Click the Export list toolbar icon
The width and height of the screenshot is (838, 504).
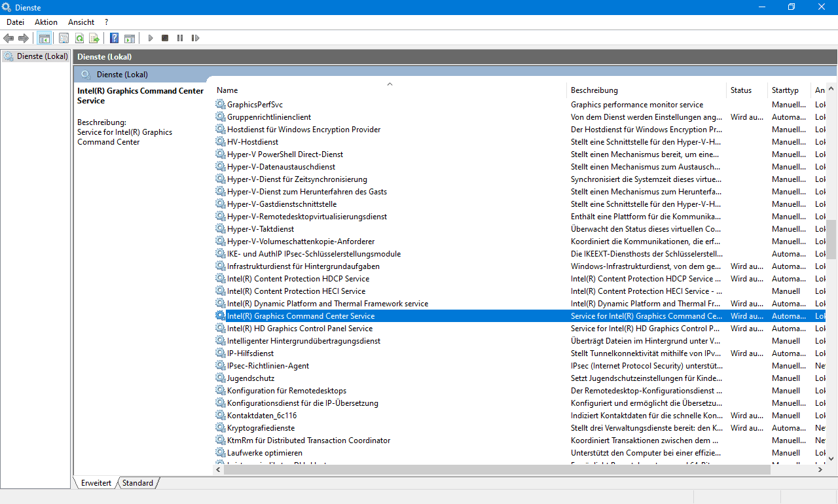click(x=94, y=38)
